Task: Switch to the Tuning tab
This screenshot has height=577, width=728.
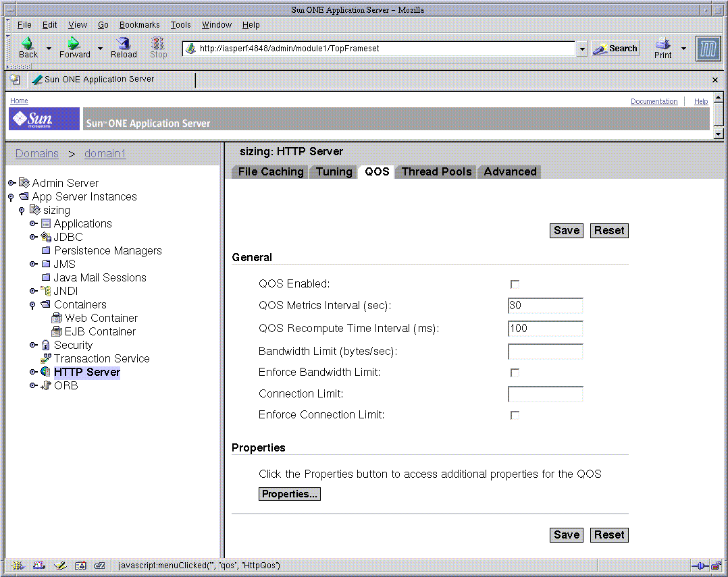Action: 334,171
